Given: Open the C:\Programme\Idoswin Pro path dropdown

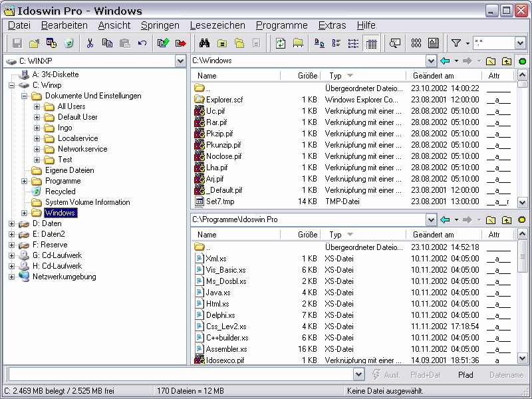Looking at the screenshot, I should (x=431, y=220).
